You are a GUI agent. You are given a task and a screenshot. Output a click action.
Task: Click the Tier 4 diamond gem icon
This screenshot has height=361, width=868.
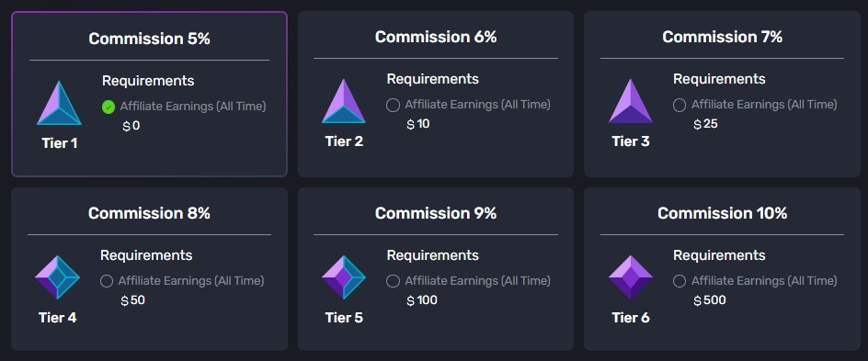coord(58,277)
